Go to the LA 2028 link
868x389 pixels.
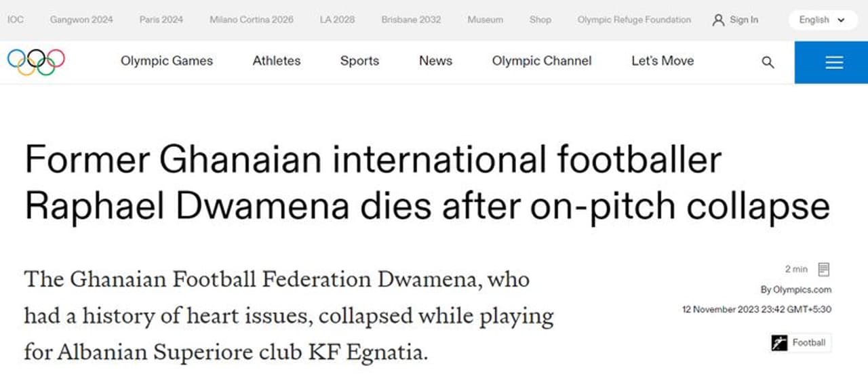[x=337, y=20]
